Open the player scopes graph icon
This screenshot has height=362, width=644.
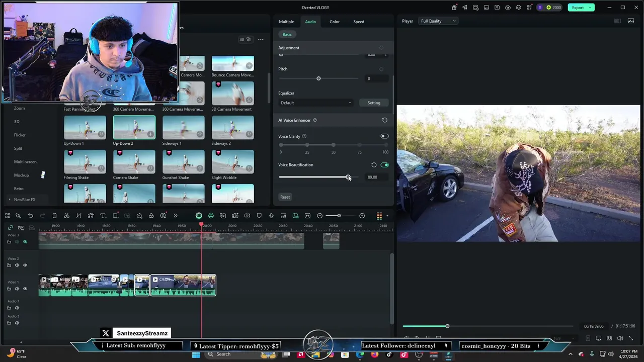(631, 21)
